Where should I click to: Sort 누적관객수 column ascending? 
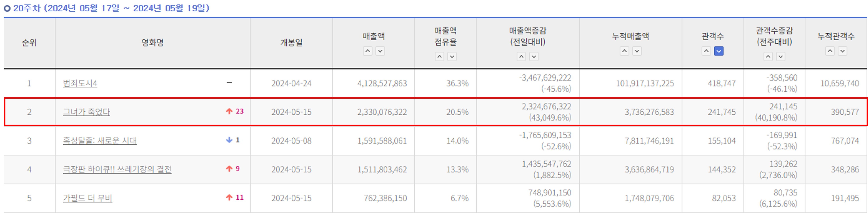(830, 51)
